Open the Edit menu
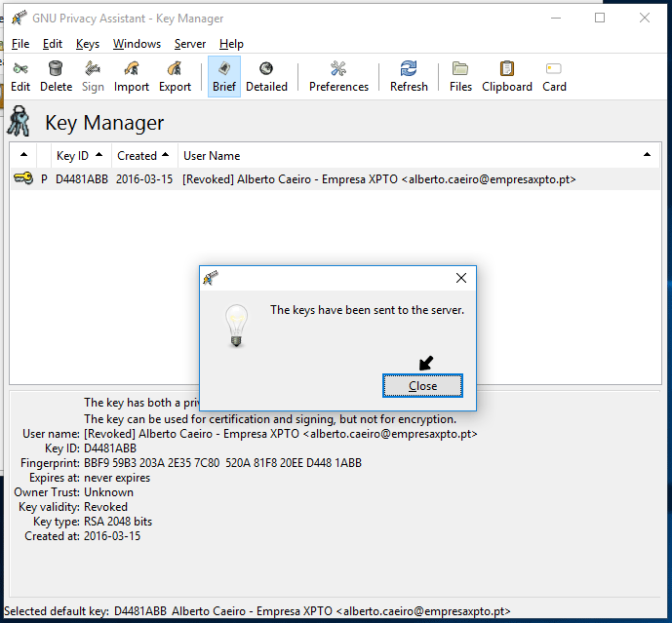Screen dimensions: 672x623 53,44
